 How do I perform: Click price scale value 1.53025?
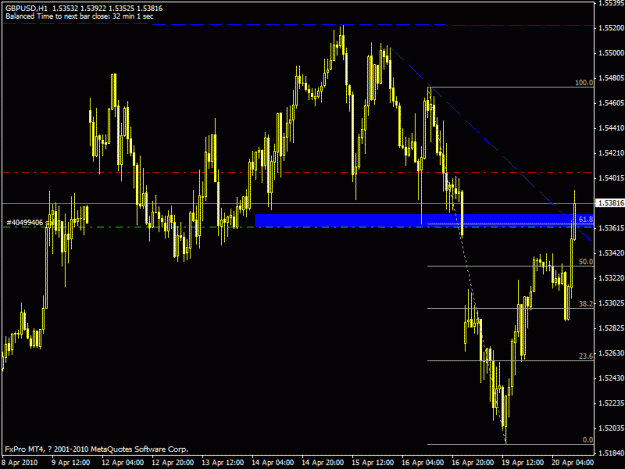pyautogui.click(x=610, y=303)
